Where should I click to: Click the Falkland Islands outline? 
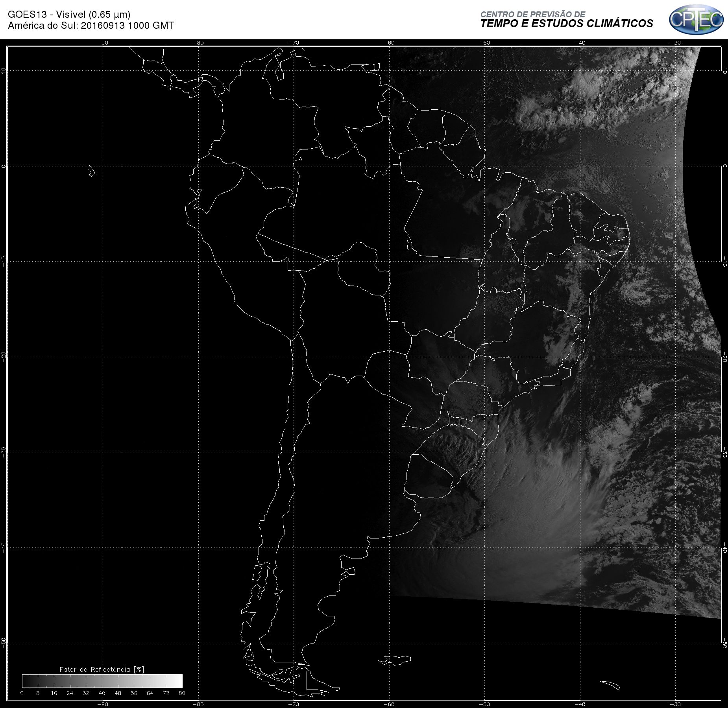[x=395, y=660]
